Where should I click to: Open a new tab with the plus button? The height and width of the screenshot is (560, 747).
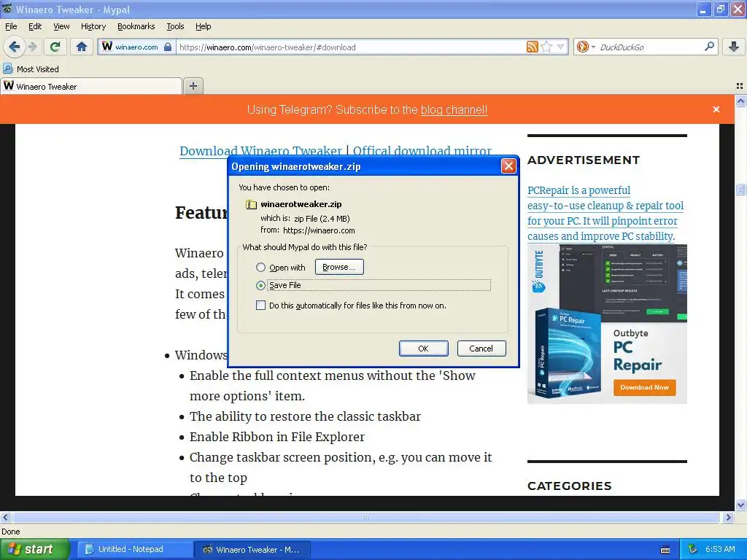click(x=193, y=86)
